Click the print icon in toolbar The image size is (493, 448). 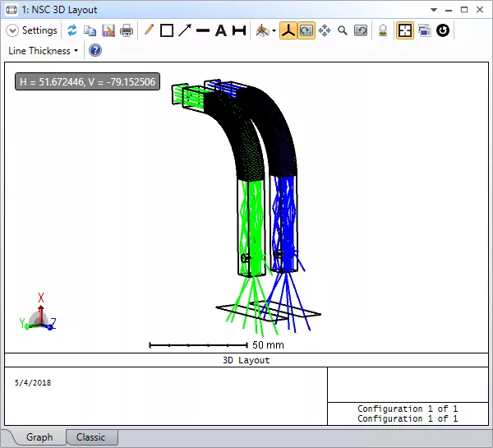pos(127,30)
